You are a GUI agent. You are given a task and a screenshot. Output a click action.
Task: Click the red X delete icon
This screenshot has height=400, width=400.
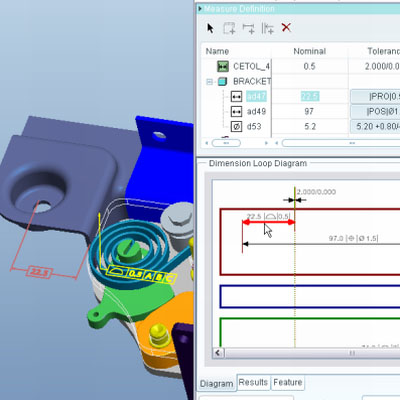(286, 27)
